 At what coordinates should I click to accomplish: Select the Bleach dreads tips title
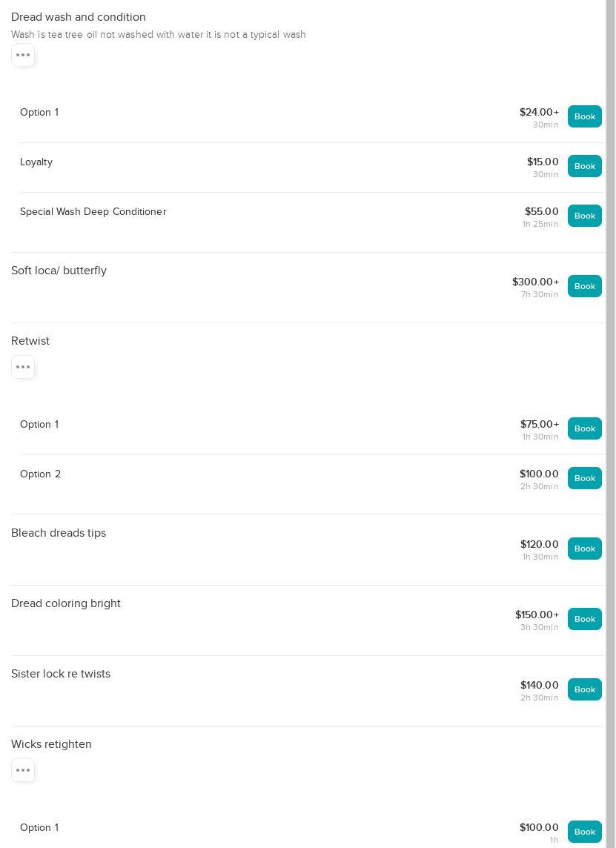pyautogui.click(x=59, y=533)
